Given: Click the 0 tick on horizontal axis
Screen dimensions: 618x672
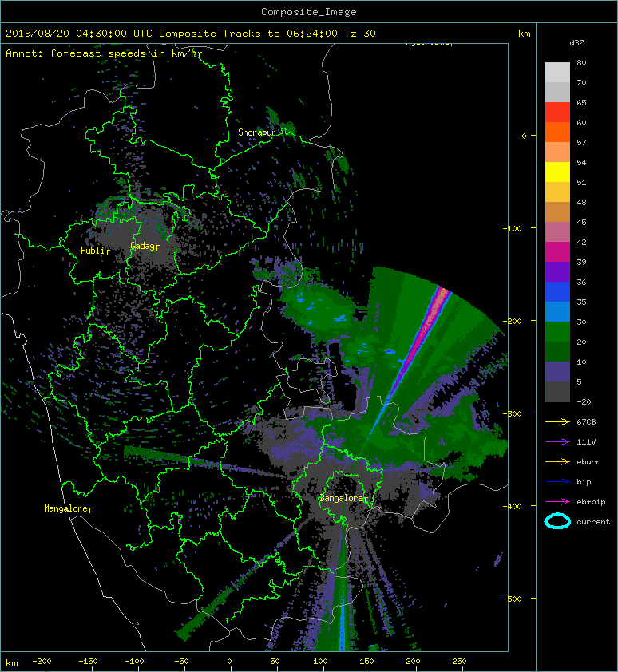Looking at the screenshot, I should pos(229,662).
